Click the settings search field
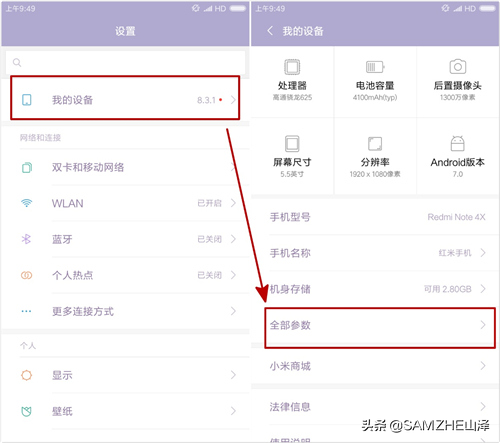 point(125,62)
